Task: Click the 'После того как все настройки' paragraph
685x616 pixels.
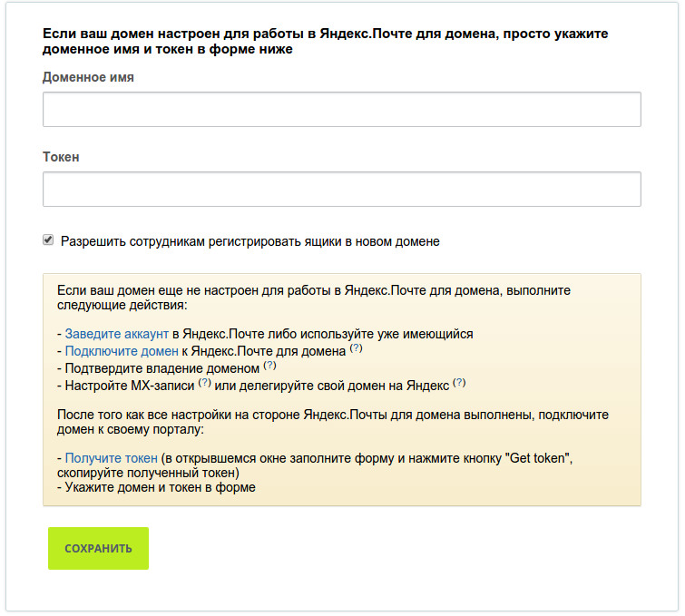Action: [x=333, y=422]
